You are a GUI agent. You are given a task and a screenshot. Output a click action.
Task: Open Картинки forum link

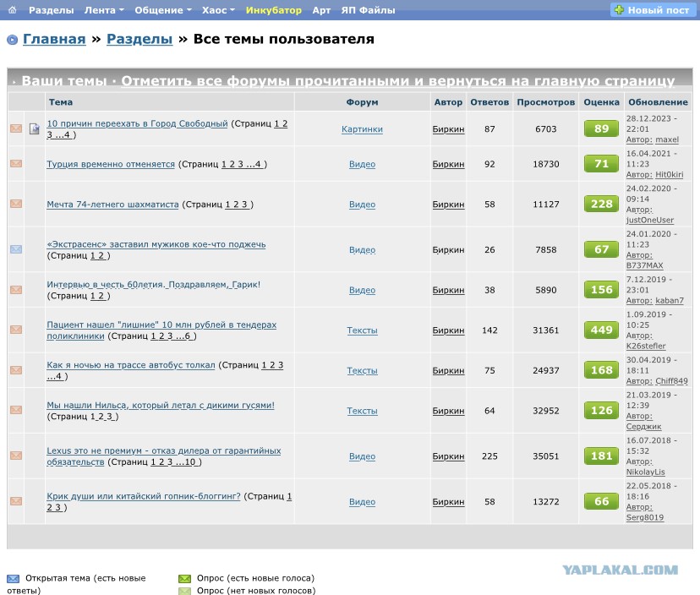pyautogui.click(x=362, y=129)
